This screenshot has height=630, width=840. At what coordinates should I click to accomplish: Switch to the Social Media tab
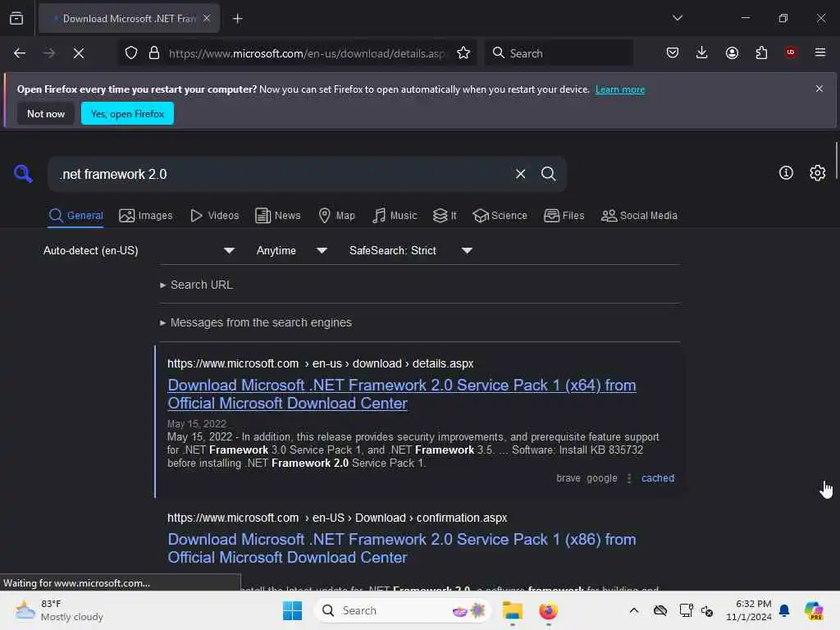click(x=639, y=216)
